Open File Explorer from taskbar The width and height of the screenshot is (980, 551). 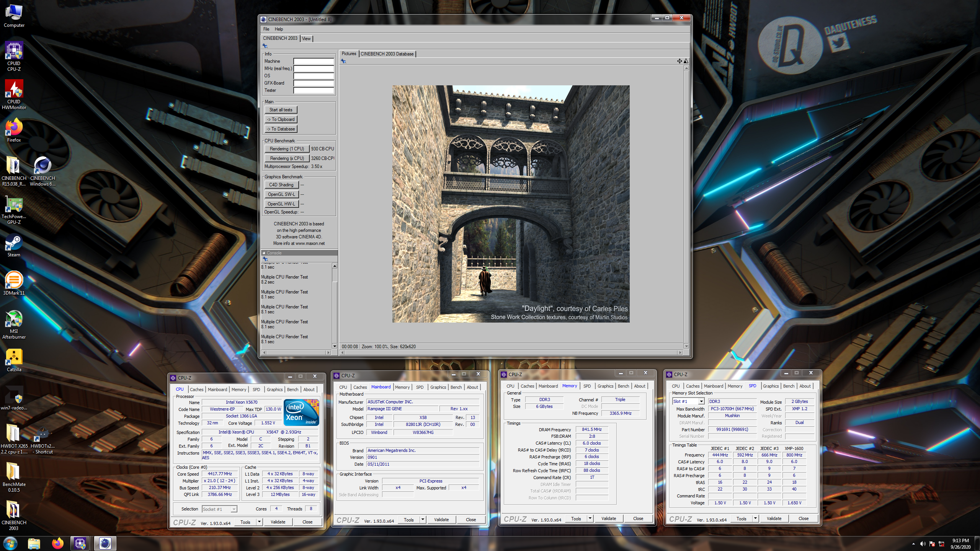click(x=34, y=543)
